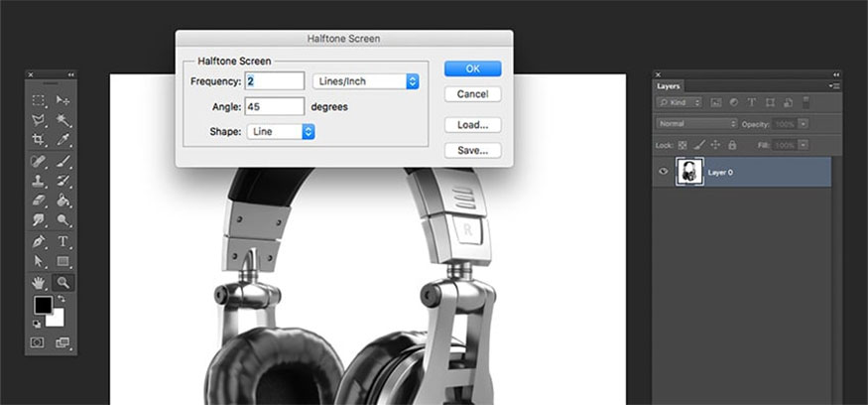
Task: Switch to the Layers tab
Action: 669,86
